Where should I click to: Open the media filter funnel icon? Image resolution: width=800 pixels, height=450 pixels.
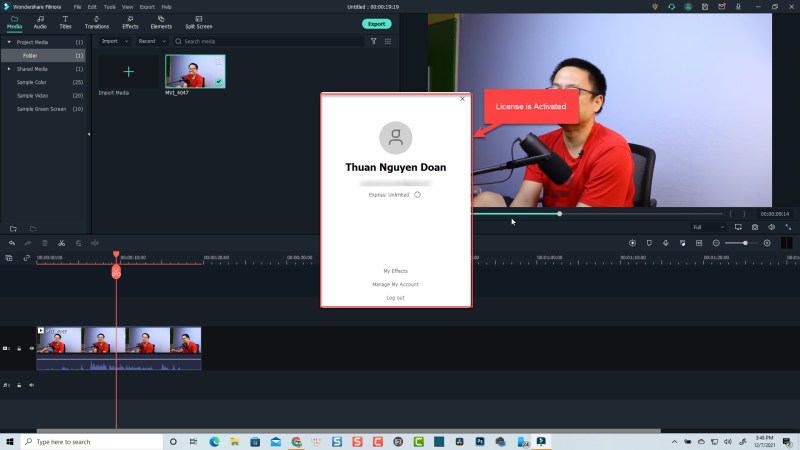point(374,42)
